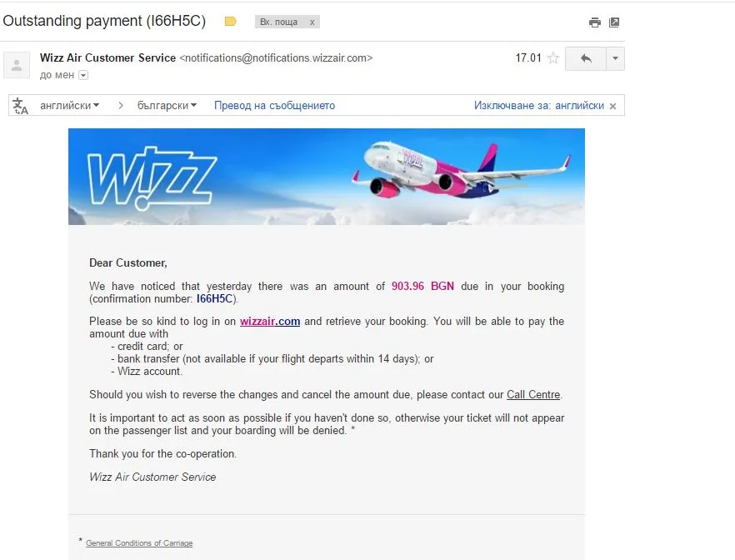Open the 'български' target language dropdown
Image resolution: width=735 pixels, height=560 pixels.
coord(167,106)
